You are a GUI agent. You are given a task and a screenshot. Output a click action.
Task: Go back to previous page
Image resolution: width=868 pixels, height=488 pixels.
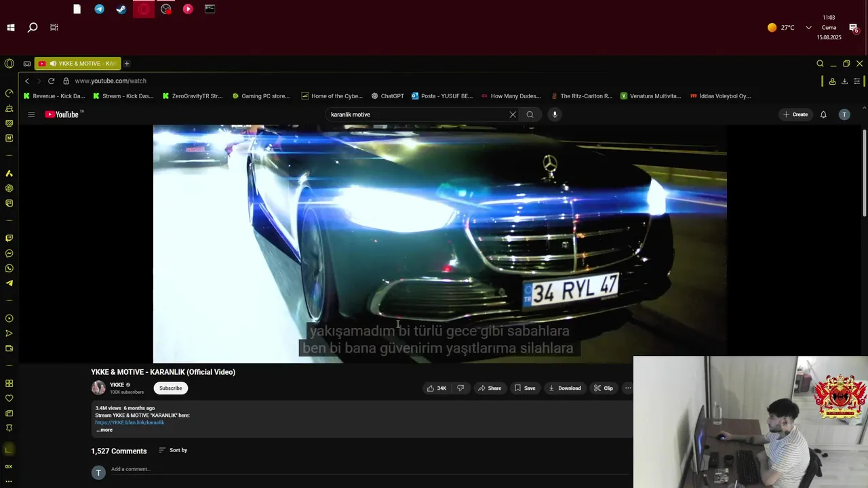pyautogui.click(x=27, y=81)
